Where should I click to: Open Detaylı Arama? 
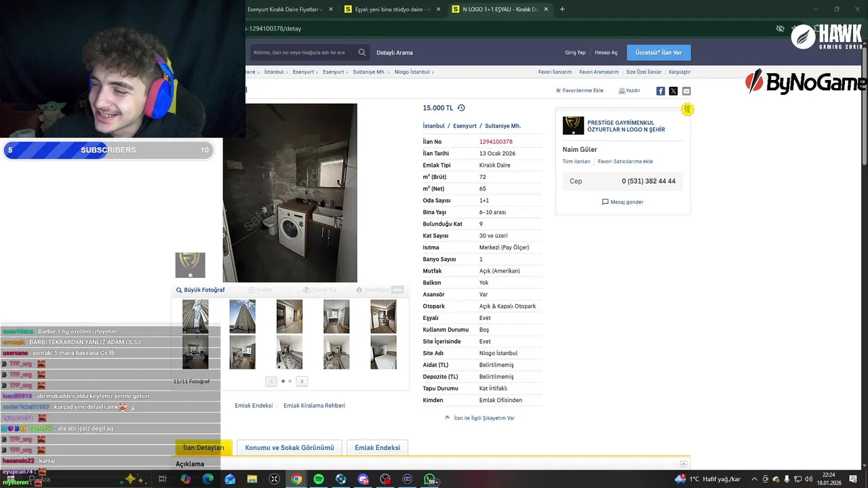pos(395,52)
